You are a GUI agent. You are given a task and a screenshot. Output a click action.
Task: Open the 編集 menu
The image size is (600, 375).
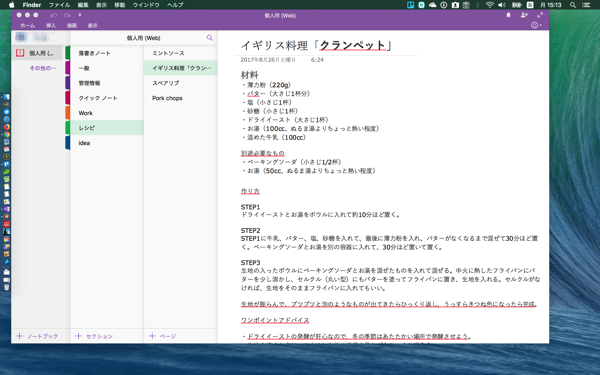83,5
